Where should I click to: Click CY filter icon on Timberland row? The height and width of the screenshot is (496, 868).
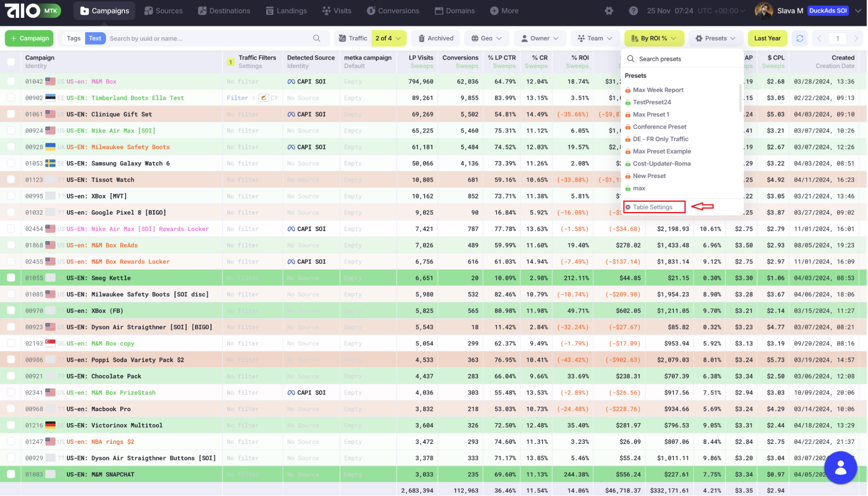[x=264, y=98]
